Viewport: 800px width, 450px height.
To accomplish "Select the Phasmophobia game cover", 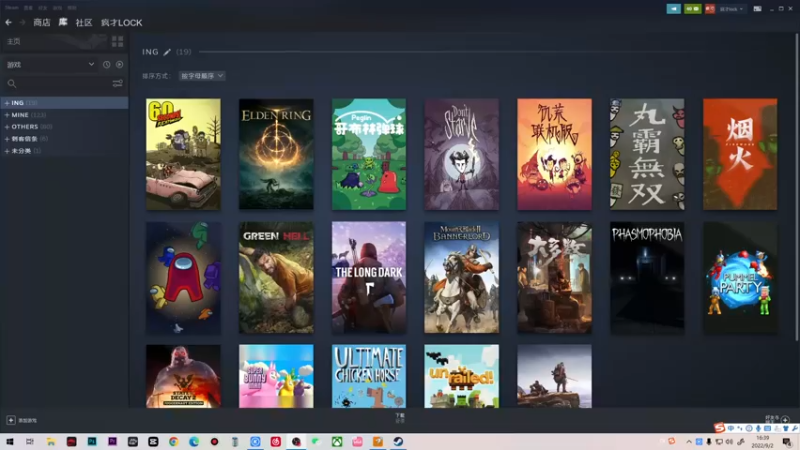I will (647, 278).
